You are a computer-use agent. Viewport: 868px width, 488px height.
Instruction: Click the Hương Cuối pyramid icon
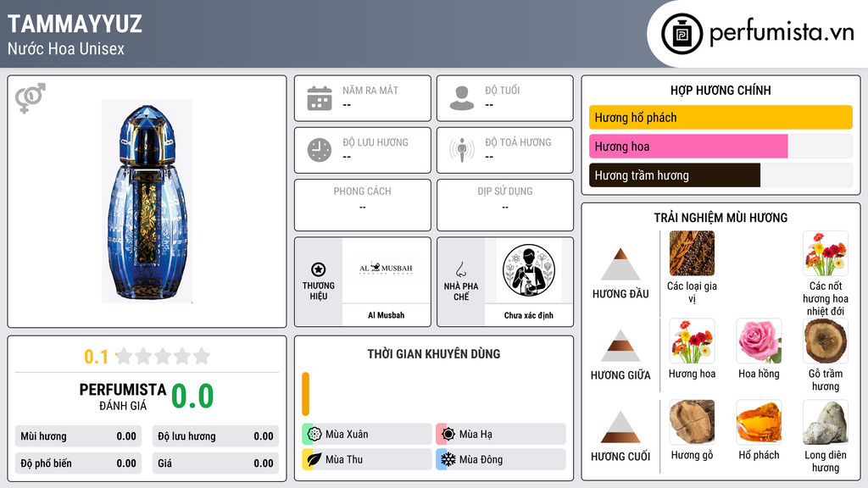[620, 427]
